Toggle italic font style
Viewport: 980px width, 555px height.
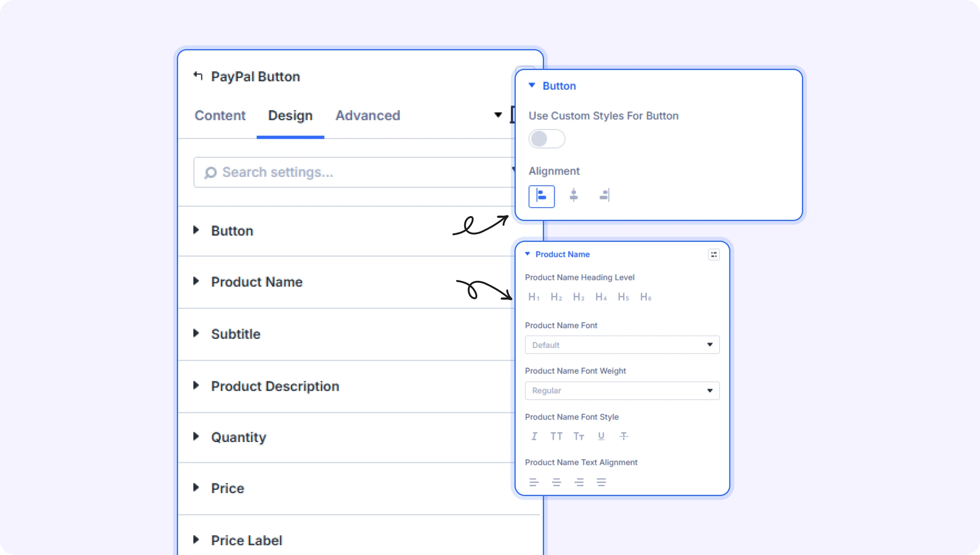(x=534, y=436)
